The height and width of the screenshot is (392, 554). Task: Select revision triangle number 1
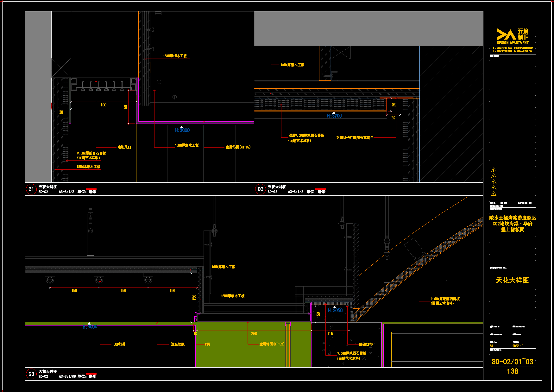494,194
